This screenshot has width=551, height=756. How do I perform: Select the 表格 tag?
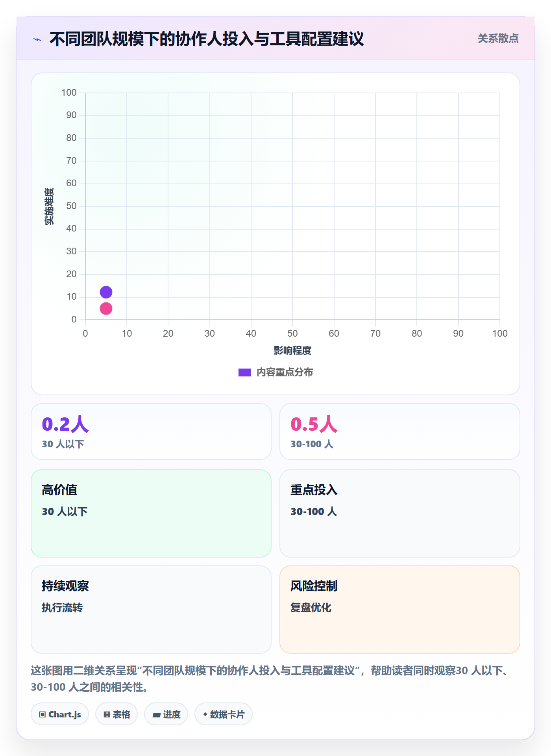coord(116,714)
